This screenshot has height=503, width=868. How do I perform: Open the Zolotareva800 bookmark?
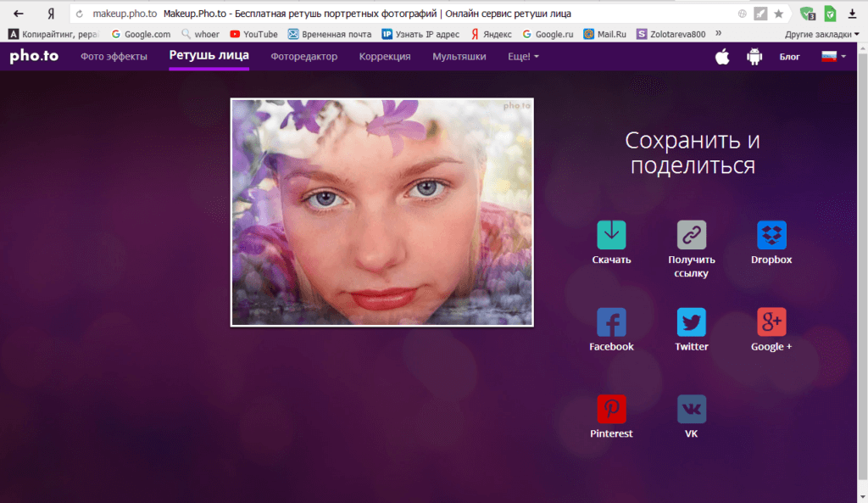671,34
